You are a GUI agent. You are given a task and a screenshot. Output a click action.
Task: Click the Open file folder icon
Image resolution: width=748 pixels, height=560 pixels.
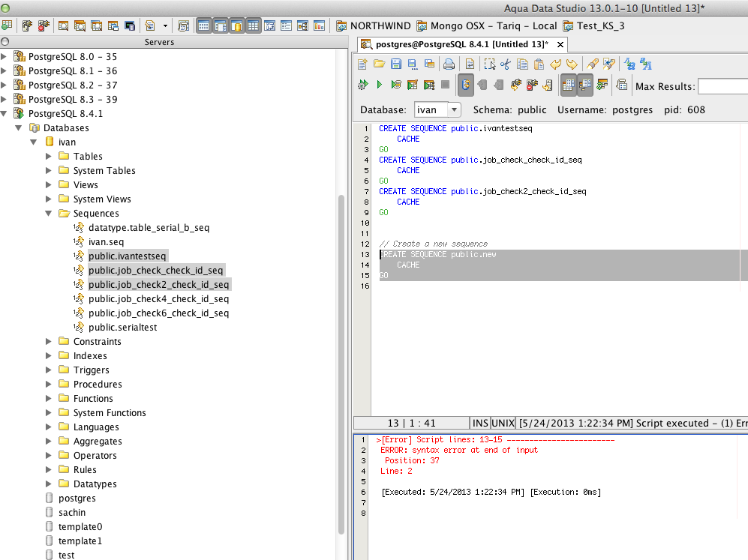click(x=380, y=64)
